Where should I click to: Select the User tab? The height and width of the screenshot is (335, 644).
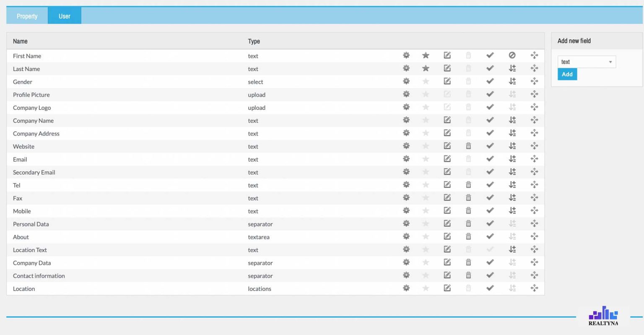[65, 16]
